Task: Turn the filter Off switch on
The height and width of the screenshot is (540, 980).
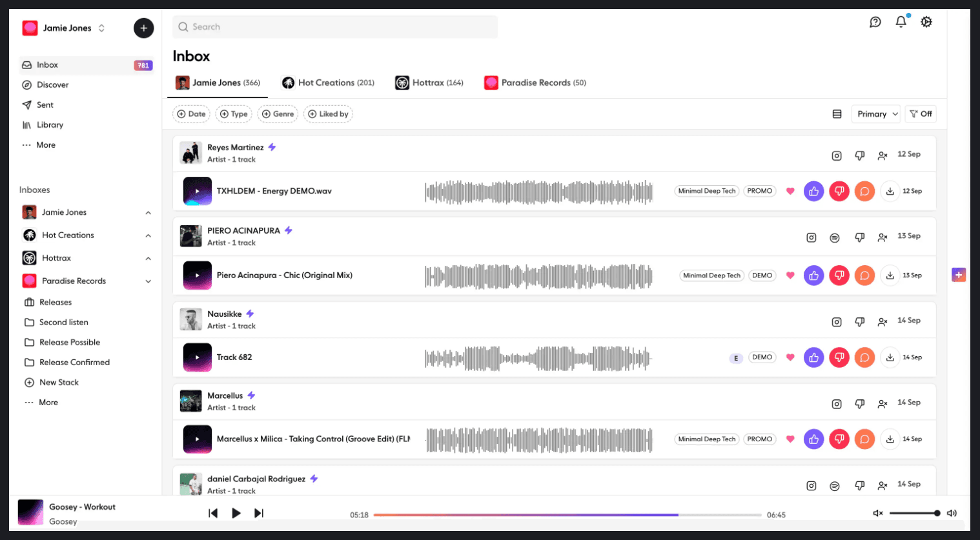Action: (x=920, y=114)
